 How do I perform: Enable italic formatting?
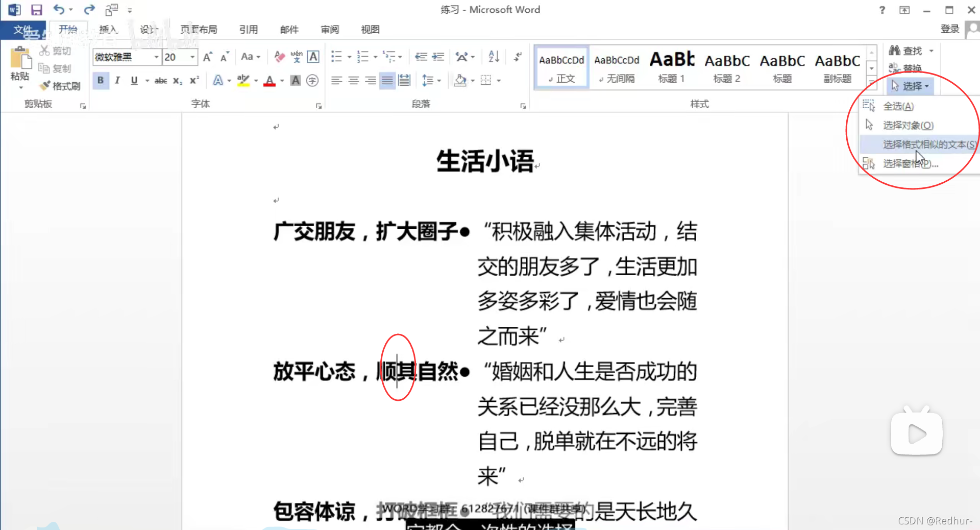[117, 80]
